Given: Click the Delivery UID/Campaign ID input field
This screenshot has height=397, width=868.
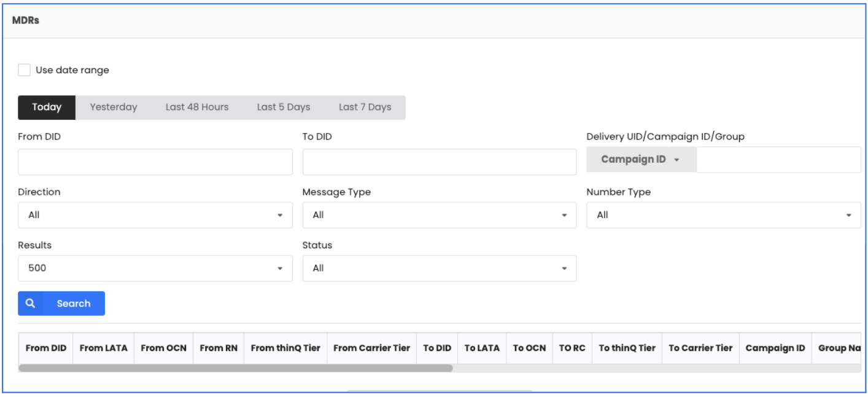Looking at the screenshot, I should coord(778,159).
